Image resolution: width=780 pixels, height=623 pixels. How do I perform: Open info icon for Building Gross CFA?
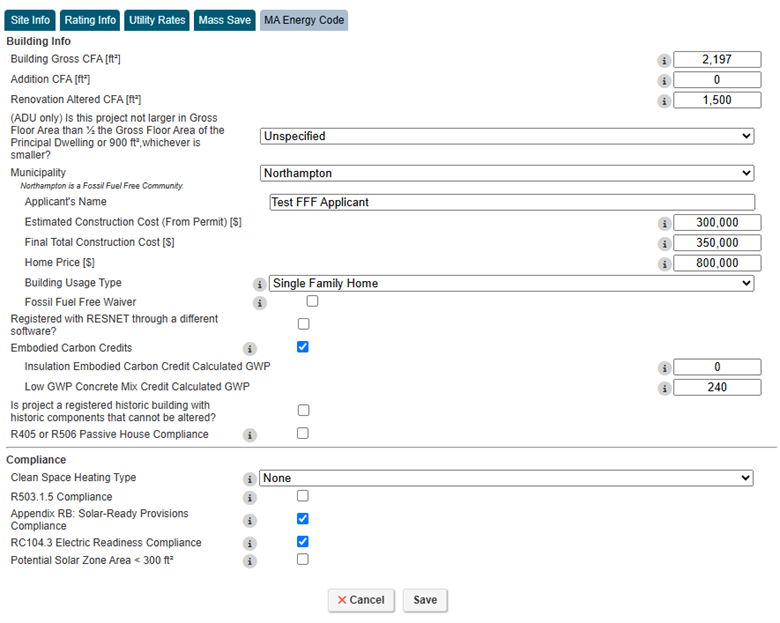(x=664, y=61)
